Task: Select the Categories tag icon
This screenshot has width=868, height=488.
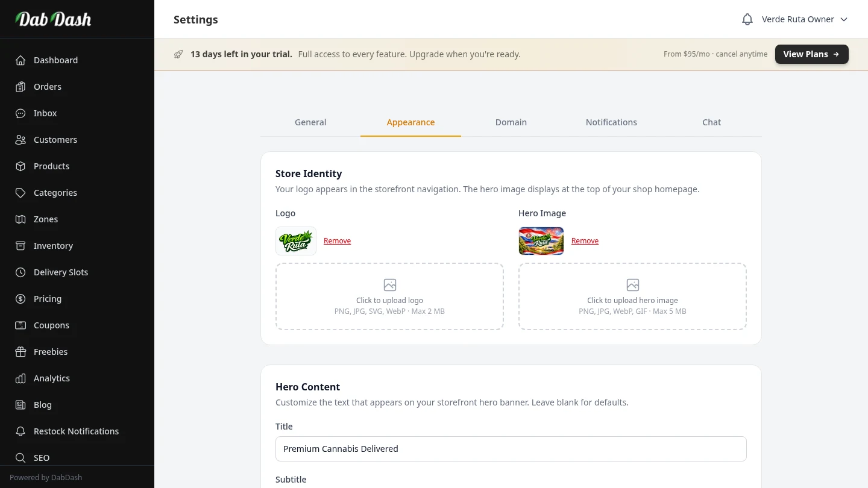Action: [20, 193]
